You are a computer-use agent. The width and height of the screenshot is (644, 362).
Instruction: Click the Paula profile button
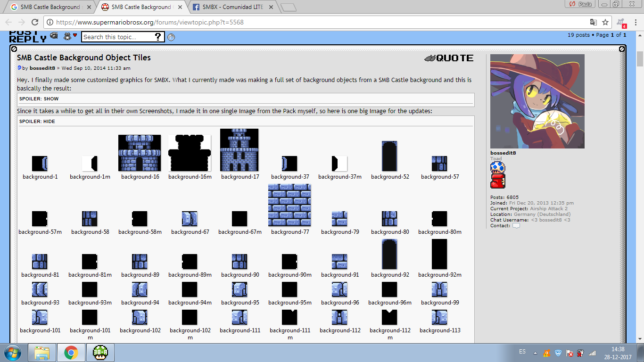579,4
